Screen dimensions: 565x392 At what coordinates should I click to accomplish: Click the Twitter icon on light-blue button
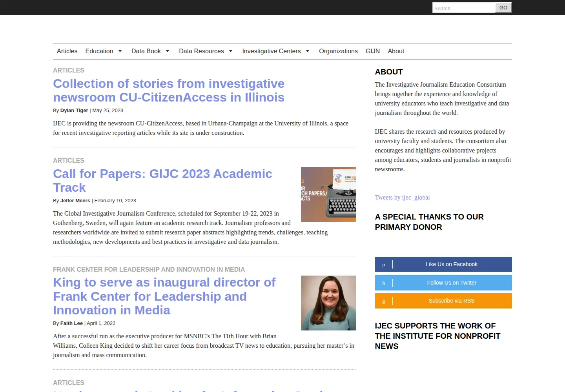pyautogui.click(x=384, y=283)
